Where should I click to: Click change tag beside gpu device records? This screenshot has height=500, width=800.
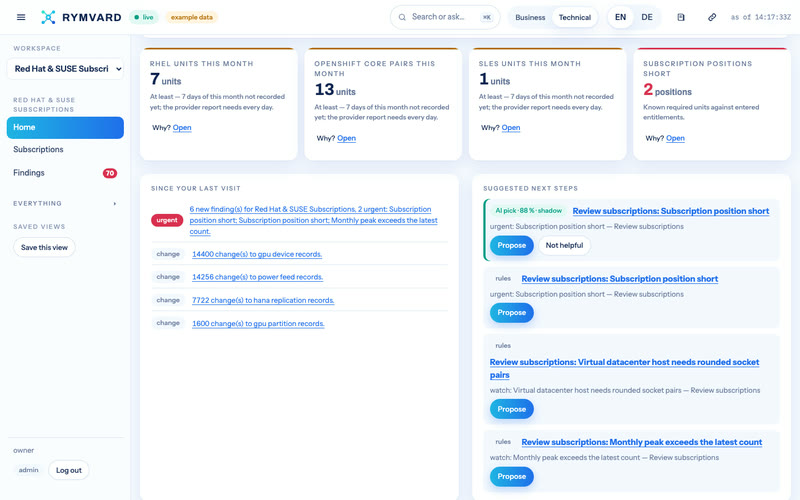coord(168,254)
